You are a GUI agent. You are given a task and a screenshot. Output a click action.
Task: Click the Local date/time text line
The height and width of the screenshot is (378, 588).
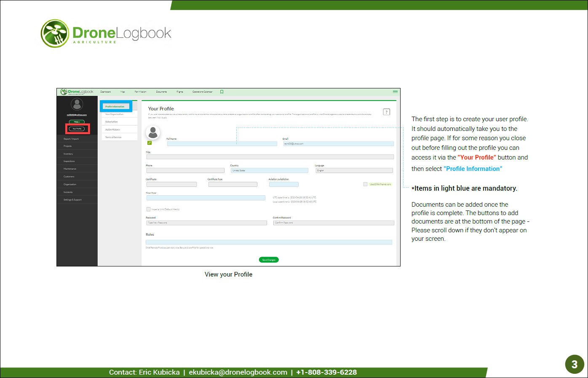pos(295,202)
